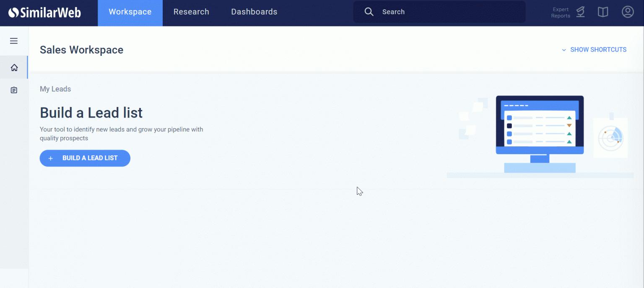The height and width of the screenshot is (288, 644).
Task: Click the SimilarWeb logo
Action: pos(44,12)
